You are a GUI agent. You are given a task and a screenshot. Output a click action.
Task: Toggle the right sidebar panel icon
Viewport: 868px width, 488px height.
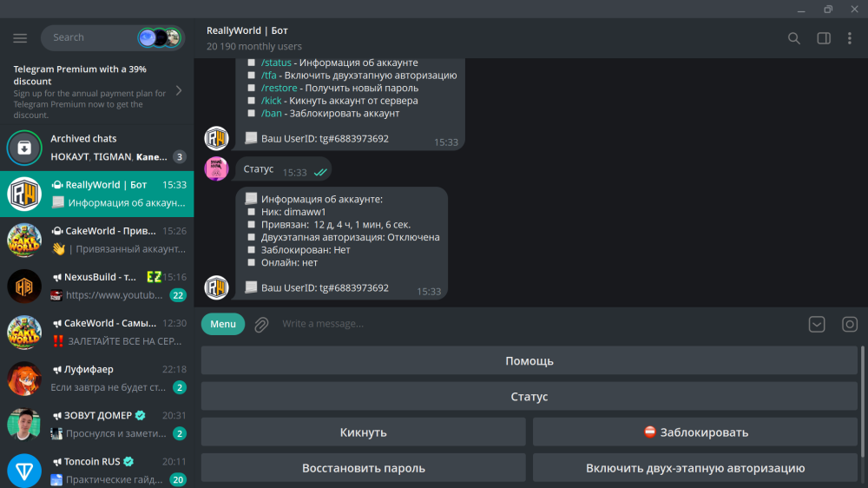tap(824, 38)
